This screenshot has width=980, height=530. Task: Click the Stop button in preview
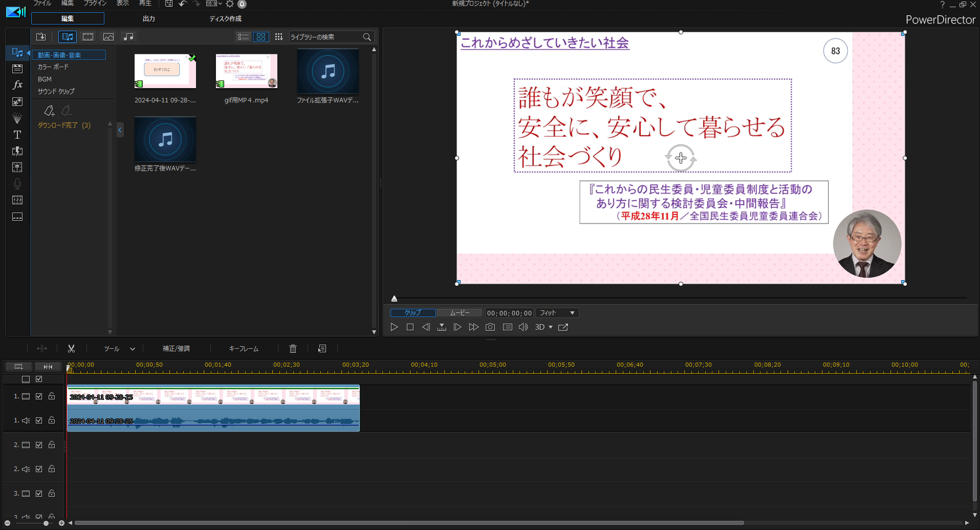(410, 327)
